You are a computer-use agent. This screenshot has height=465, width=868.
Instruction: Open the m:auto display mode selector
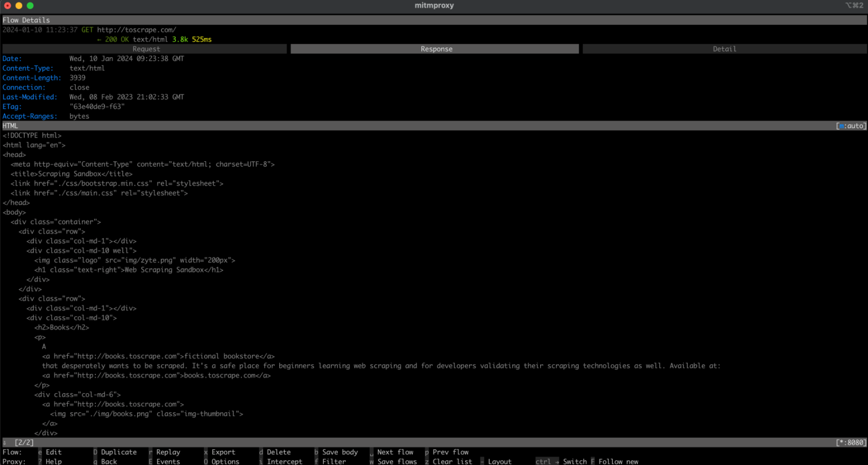click(851, 126)
